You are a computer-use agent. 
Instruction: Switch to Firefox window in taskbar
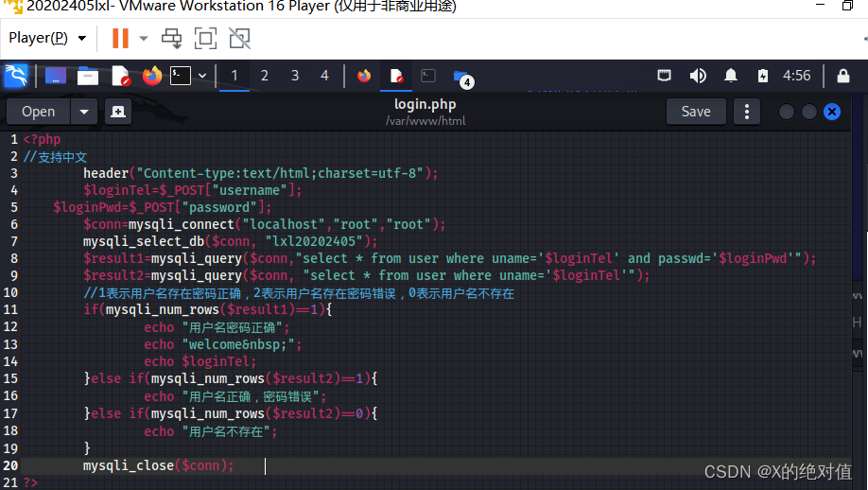tap(364, 76)
